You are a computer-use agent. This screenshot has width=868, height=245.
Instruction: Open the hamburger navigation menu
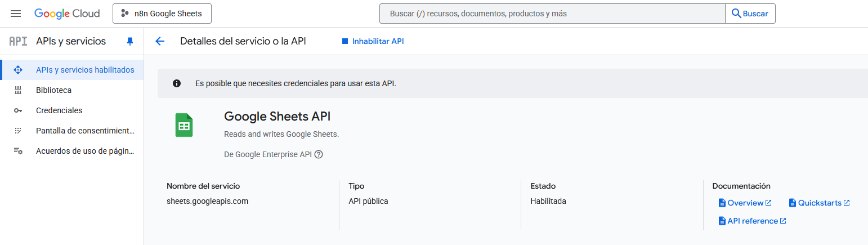16,14
